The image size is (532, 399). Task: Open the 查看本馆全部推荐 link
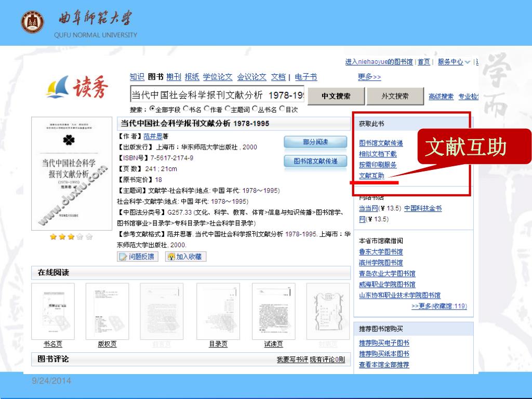click(384, 365)
